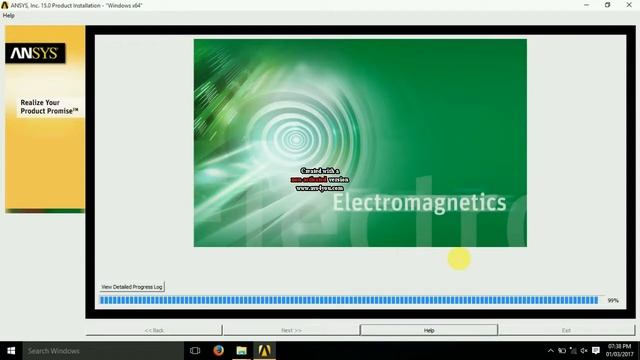Viewport: 640px width, 360px height.
Task: Click the ANSYS installer taskbar icon
Action: 264,351
